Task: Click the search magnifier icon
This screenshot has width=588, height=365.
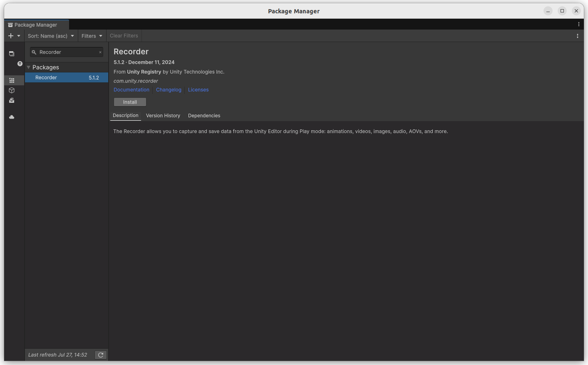Action: (x=34, y=52)
